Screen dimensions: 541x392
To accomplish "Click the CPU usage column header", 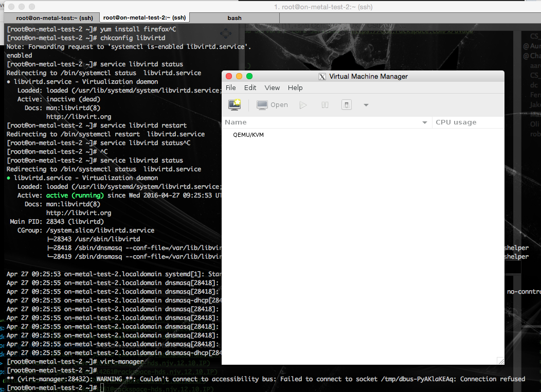I will 467,122.
